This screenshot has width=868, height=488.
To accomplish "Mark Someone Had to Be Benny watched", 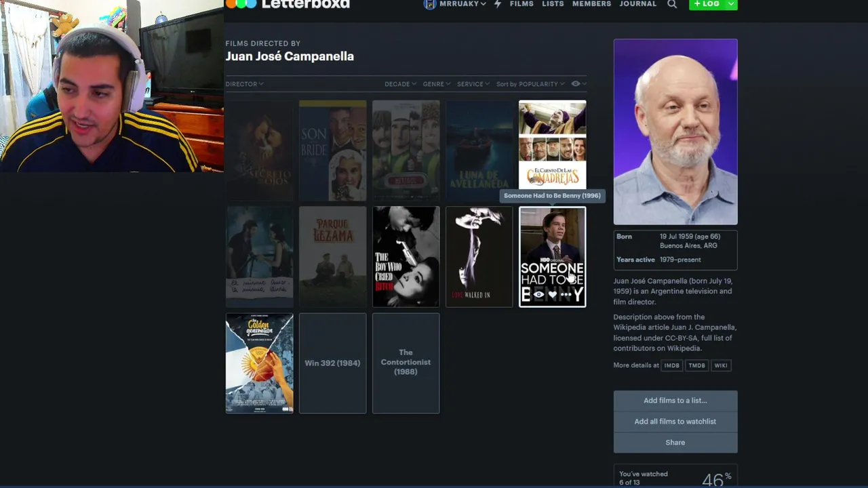I will click(x=538, y=294).
